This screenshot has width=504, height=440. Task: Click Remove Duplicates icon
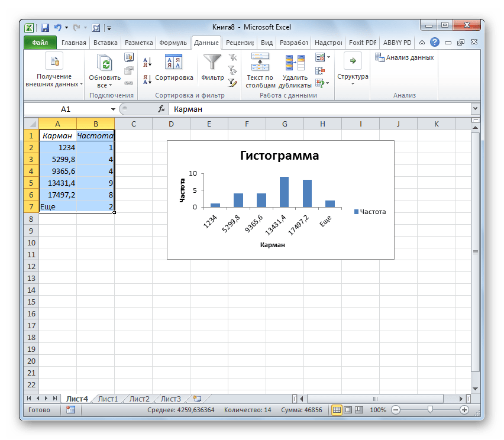coord(294,63)
